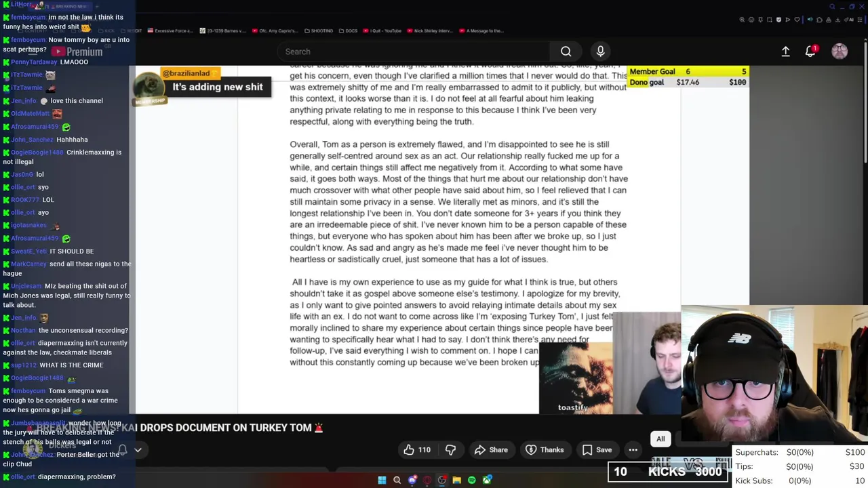Click the 'toastify' album art thumbnail

tap(576, 378)
